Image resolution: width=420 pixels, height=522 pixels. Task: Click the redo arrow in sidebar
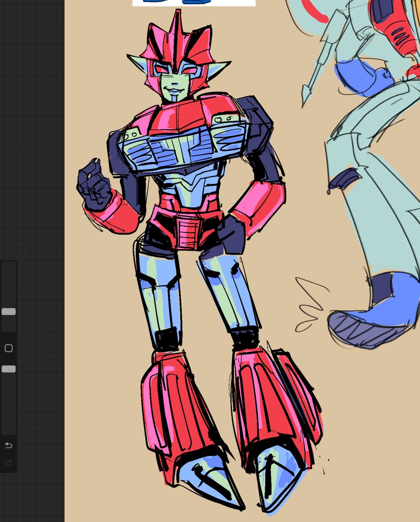point(9,463)
